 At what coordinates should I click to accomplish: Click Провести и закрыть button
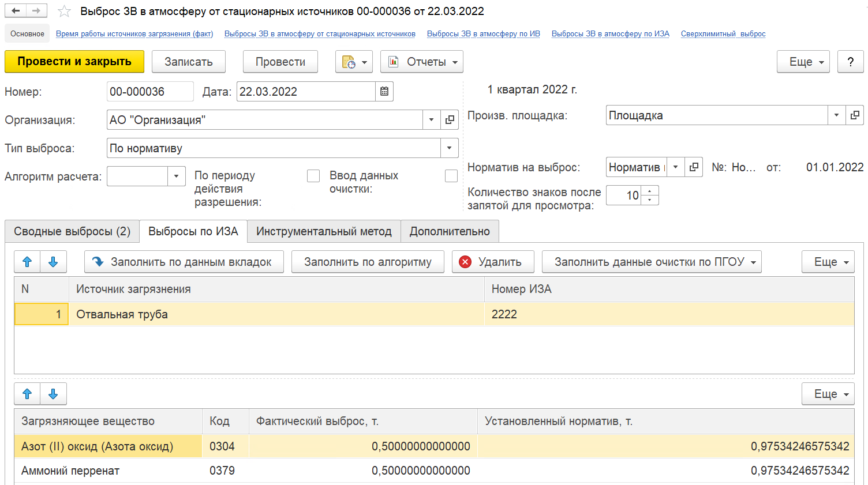pyautogui.click(x=74, y=62)
